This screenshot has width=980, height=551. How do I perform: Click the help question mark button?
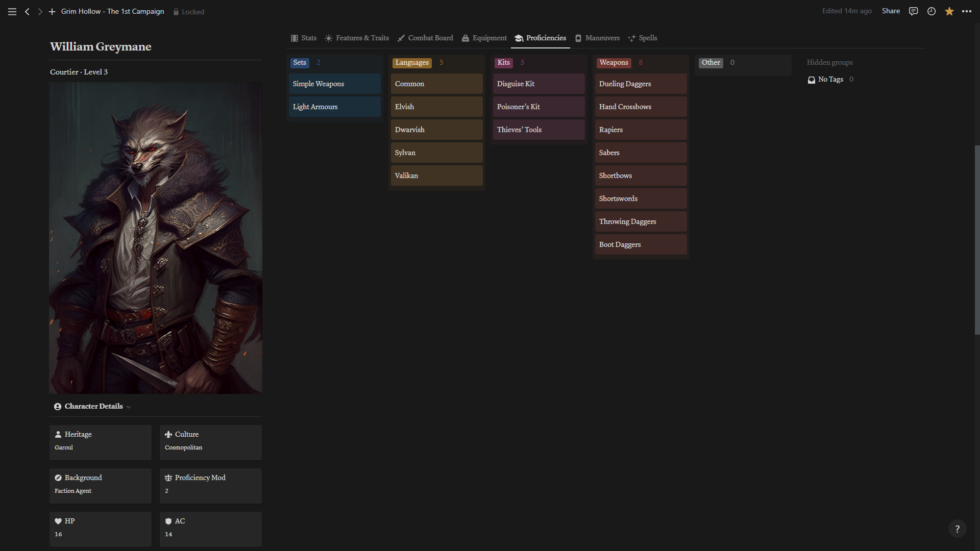coord(957,529)
